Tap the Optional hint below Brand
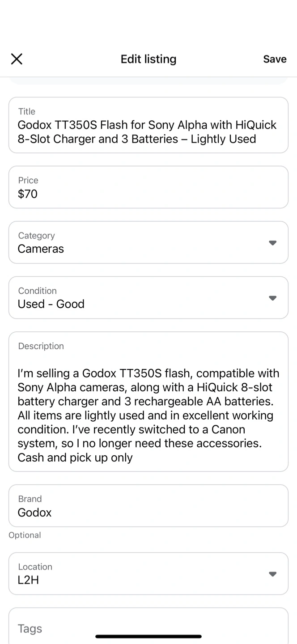 (x=25, y=535)
